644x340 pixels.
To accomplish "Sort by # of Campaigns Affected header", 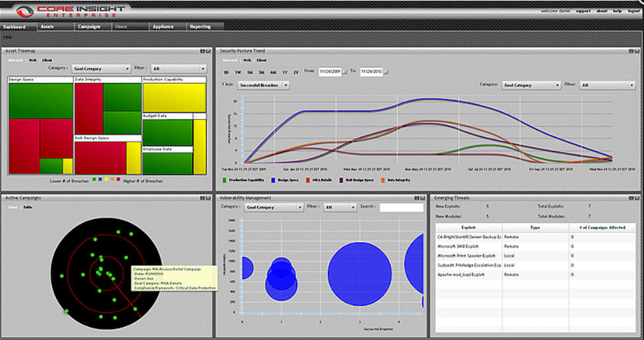I will point(603,228).
